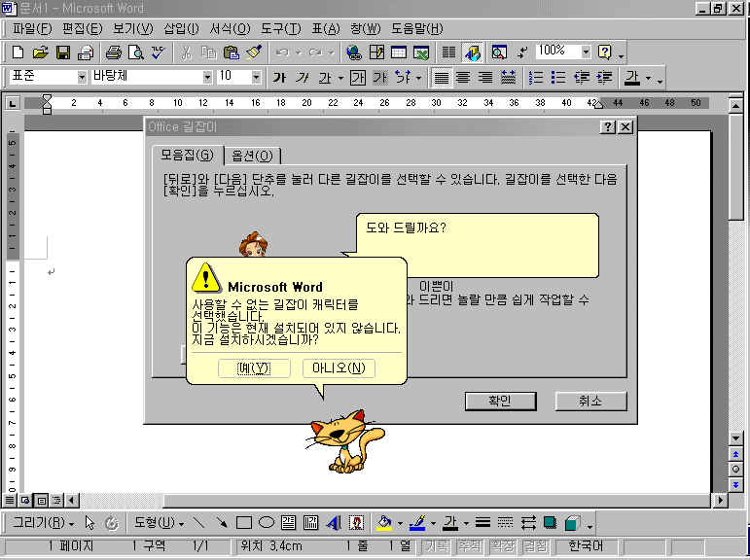Open the 그리기(R) drawing menu
This screenshot has height=560, width=750.
[43, 523]
